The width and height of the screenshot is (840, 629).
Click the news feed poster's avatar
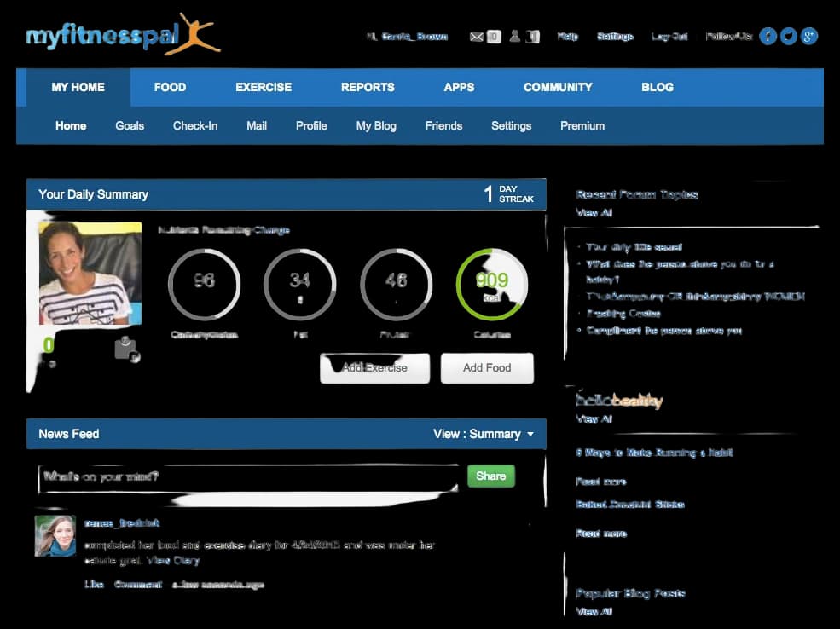(55, 536)
